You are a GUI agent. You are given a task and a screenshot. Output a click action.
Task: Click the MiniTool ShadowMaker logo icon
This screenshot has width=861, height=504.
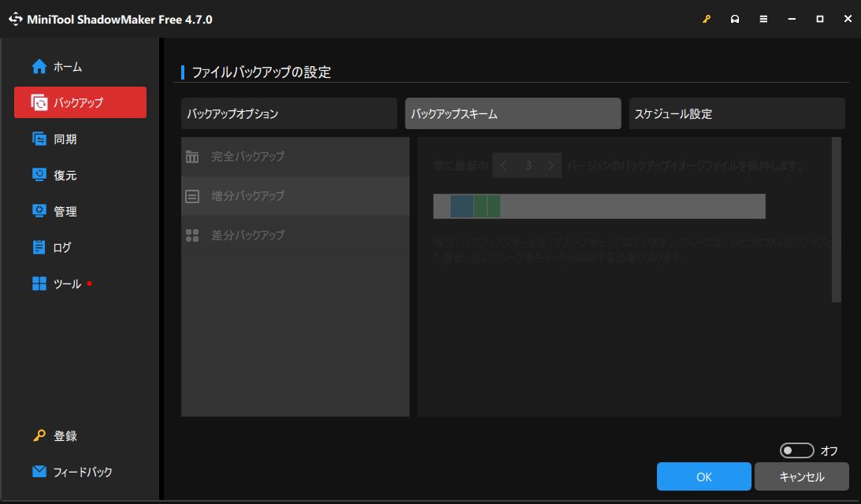pyautogui.click(x=16, y=19)
